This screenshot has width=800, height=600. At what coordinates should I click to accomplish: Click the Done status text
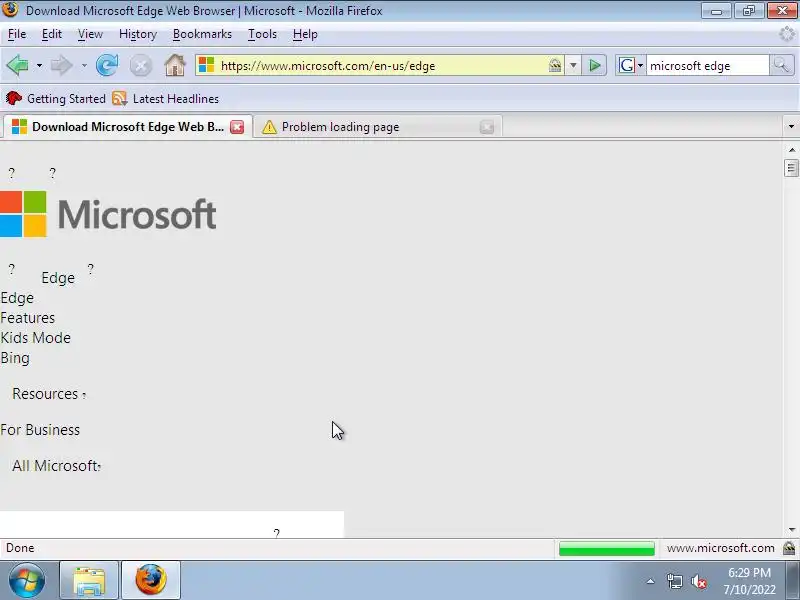coord(20,548)
